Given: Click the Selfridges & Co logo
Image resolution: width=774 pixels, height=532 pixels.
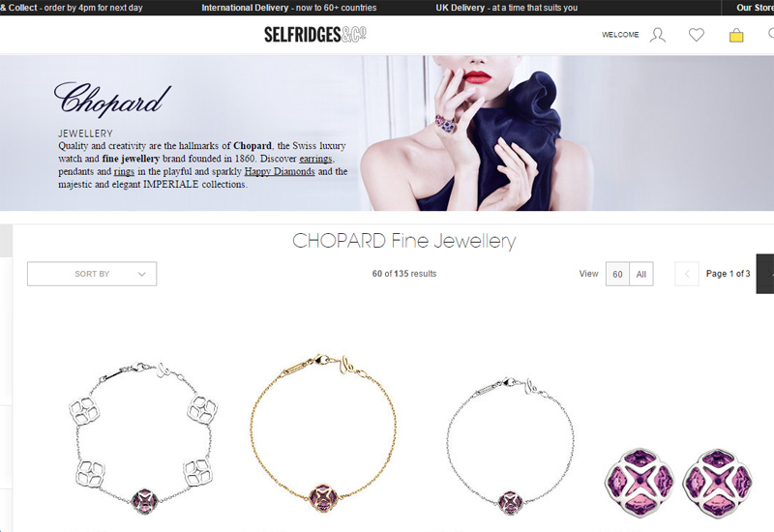Looking at the screenshot, I should pos(315,35).
